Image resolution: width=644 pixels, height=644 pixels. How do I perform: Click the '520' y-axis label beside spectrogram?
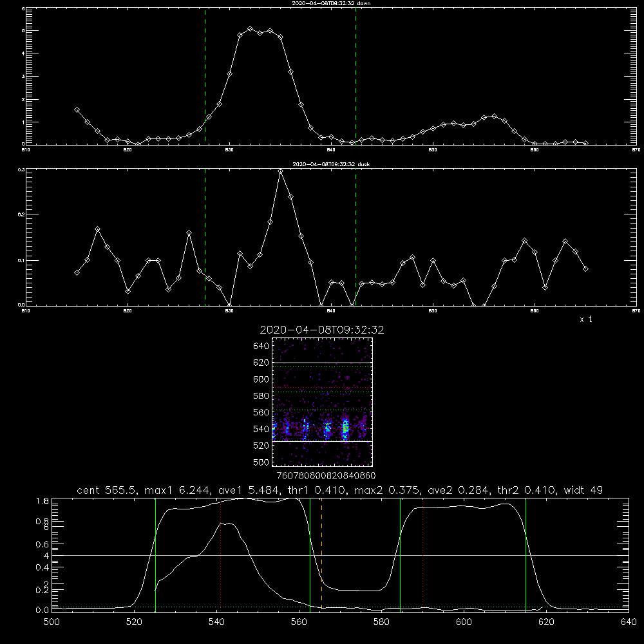[x=261, y=446]
